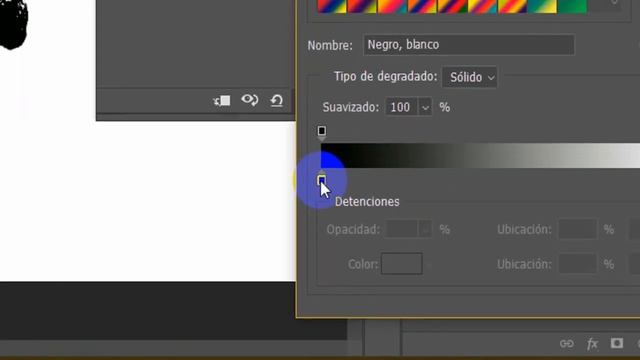The image size is (640, 360).
Task: Click the Opacidad input field
Action: [402, 229]
